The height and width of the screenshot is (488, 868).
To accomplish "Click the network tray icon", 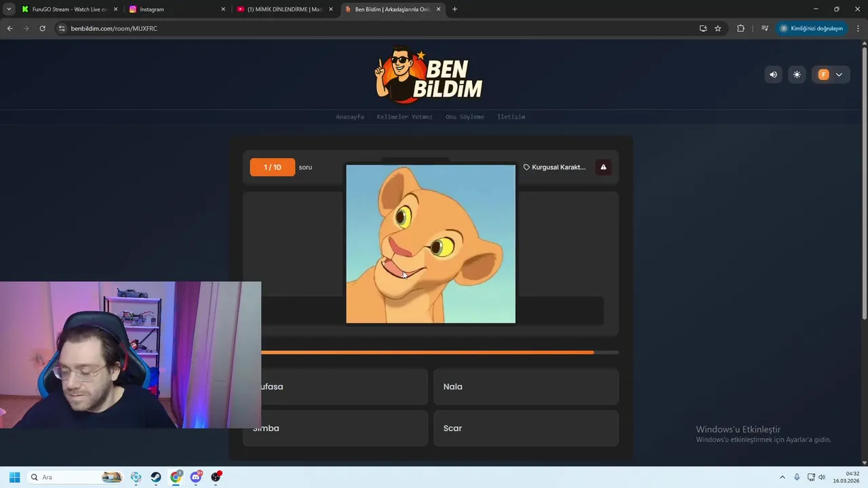I will click(811, 477).
